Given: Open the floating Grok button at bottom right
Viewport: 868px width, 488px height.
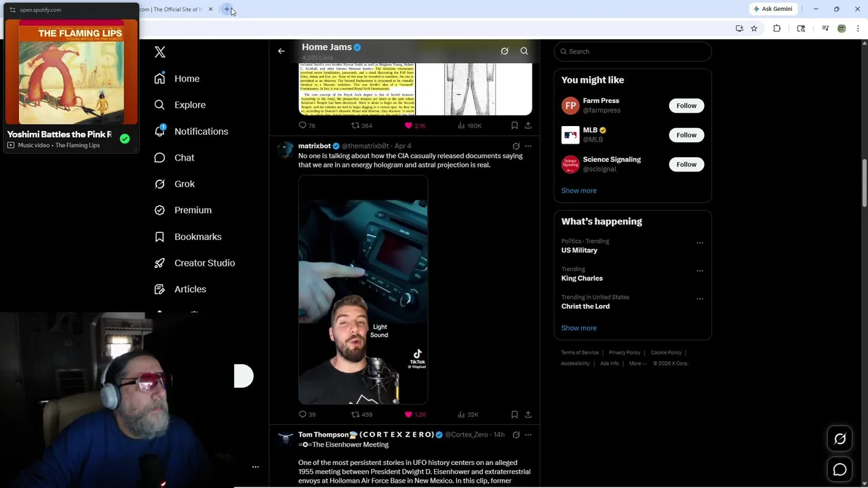Looking at the screenshot, I should (x=840, y=439).
